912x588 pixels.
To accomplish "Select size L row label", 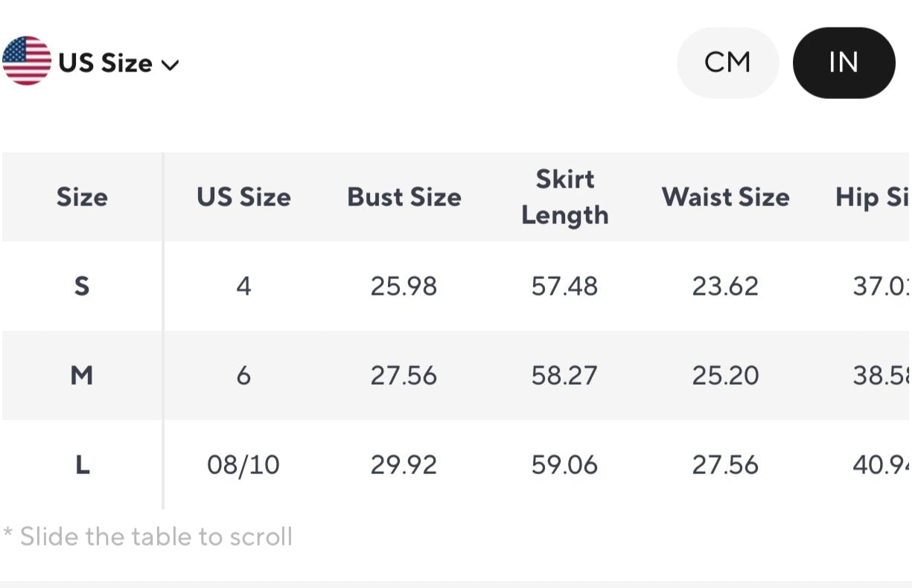I will 82,464.
